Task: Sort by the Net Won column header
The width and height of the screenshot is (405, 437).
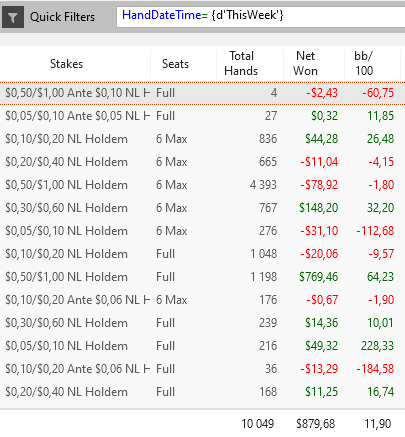Action: [305, 63]
